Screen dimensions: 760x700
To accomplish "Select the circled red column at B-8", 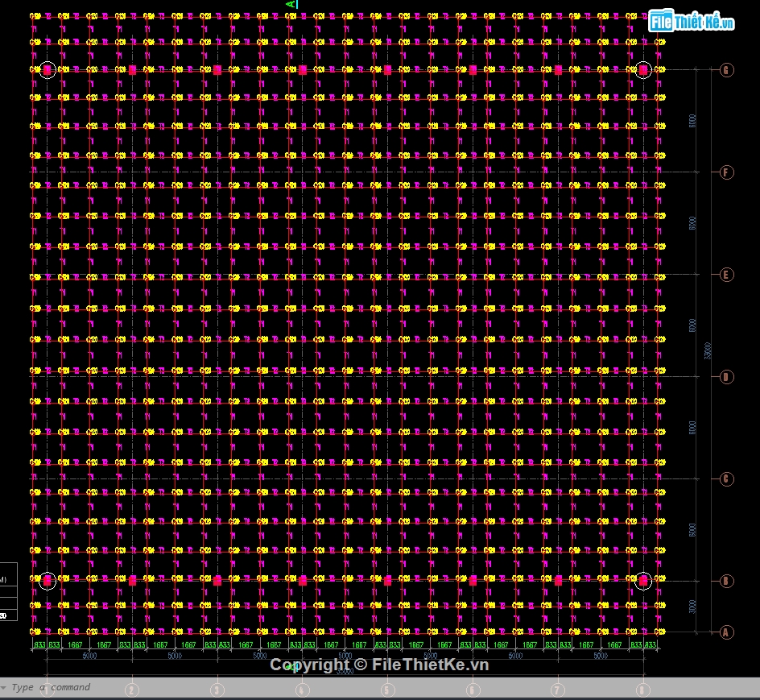I will (x=643, y=580).
